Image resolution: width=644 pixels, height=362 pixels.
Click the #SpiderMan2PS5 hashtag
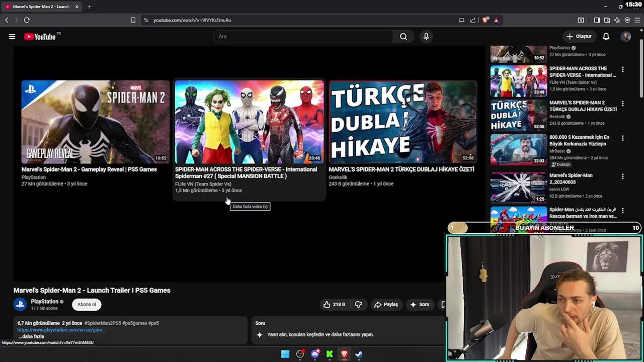click(x=103, y=323)
